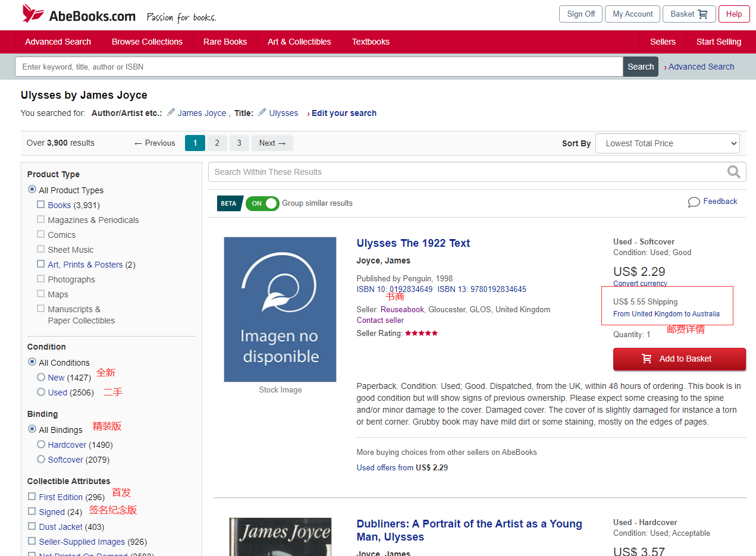Open the Textbooks menu item

coord(371,42)
